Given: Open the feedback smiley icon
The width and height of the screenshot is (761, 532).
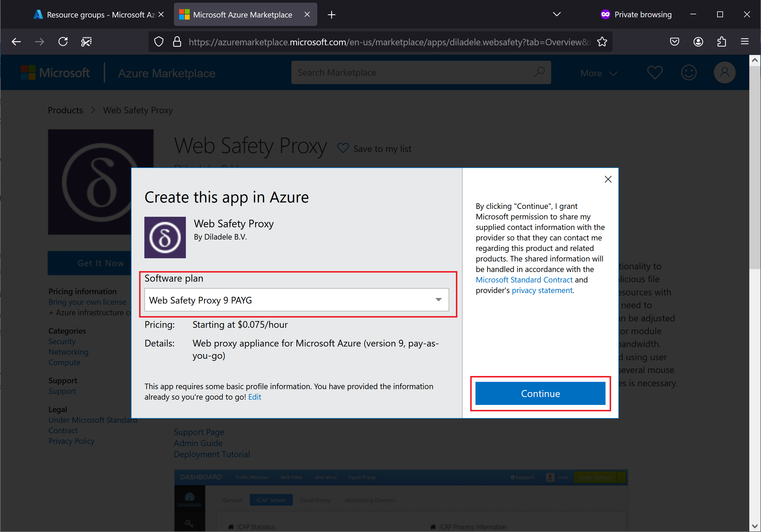Looking at the screenshot, I should click(689, 72).
